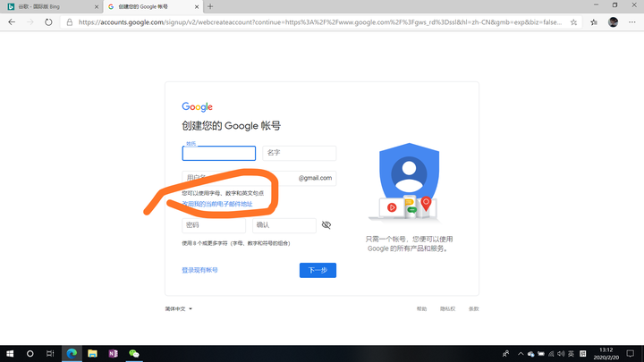Viewport: 644px width, 362px height.
Task: Open a new tab with plus icon
Action: coord(210,6)
